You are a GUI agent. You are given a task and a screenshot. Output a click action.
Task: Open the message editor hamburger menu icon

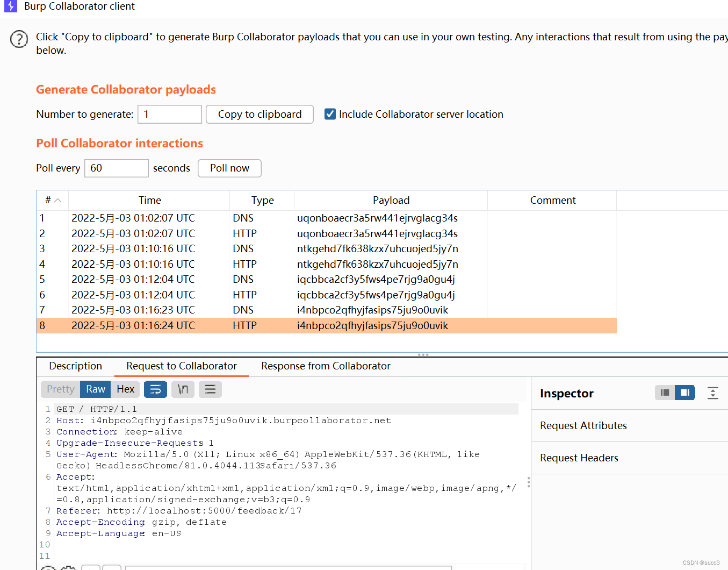click(x=211, y=389)
